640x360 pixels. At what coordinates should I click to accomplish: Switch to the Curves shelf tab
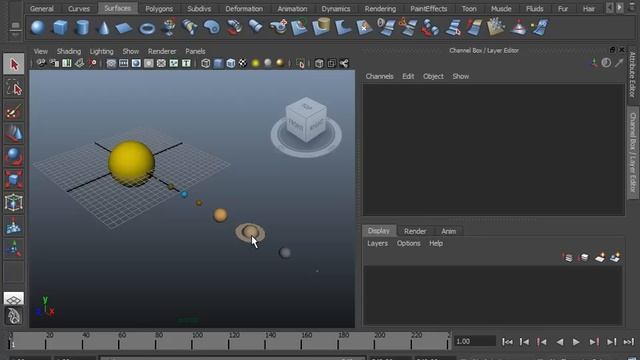[78, 9]
